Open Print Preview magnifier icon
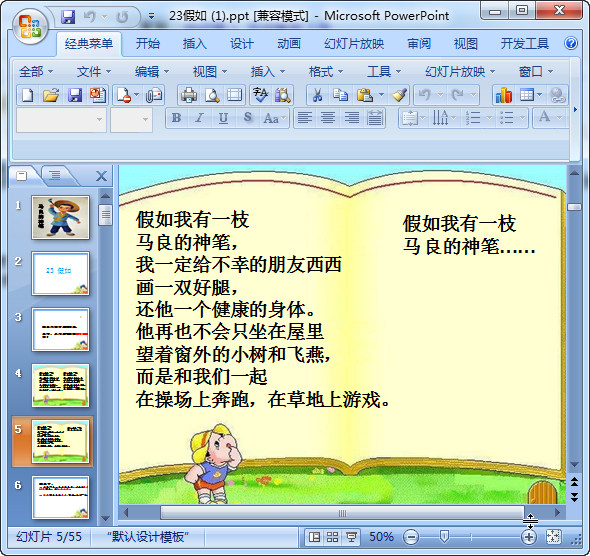The image size is (590, 556). (x=212, y=95)
